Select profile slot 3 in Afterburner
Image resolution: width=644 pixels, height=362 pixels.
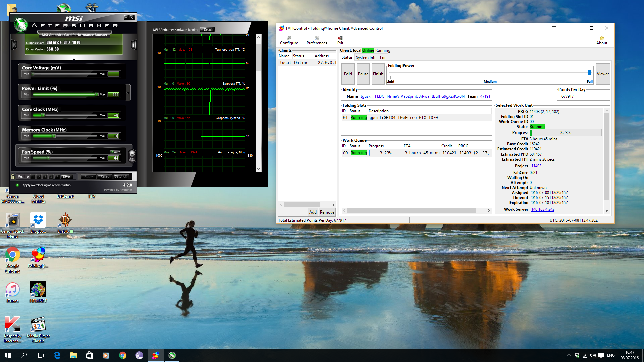click(x=45, y=177)
